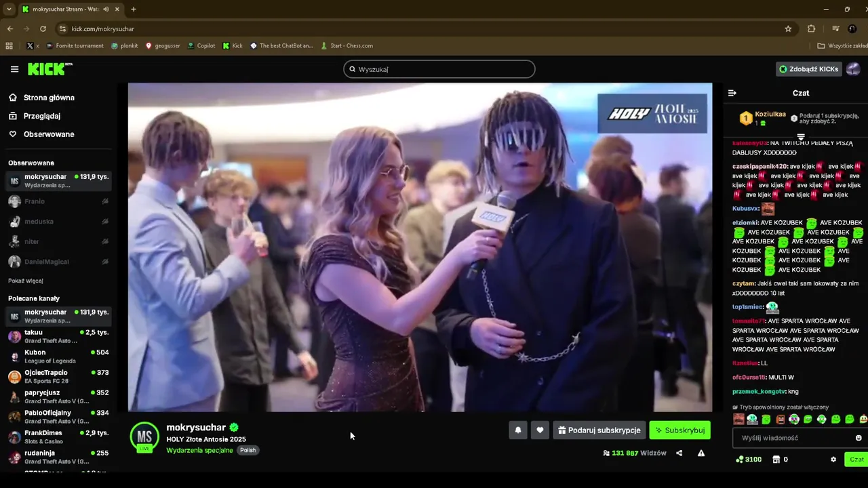Select the first emote in quick emote row
The image size is (868, 488).
click(738, 420)
